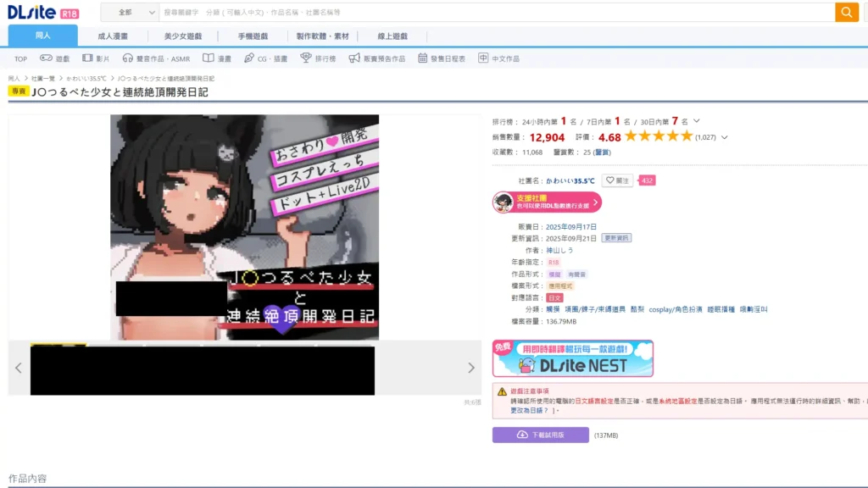The height and width of the screenshot is (488, 868).
Task: Open 發售日程表 with calendar icon
Action: coord(441,58)
